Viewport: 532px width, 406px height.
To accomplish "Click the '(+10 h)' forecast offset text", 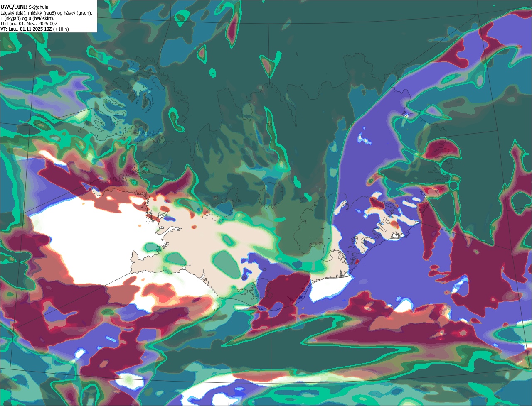I will click(61, 29).
